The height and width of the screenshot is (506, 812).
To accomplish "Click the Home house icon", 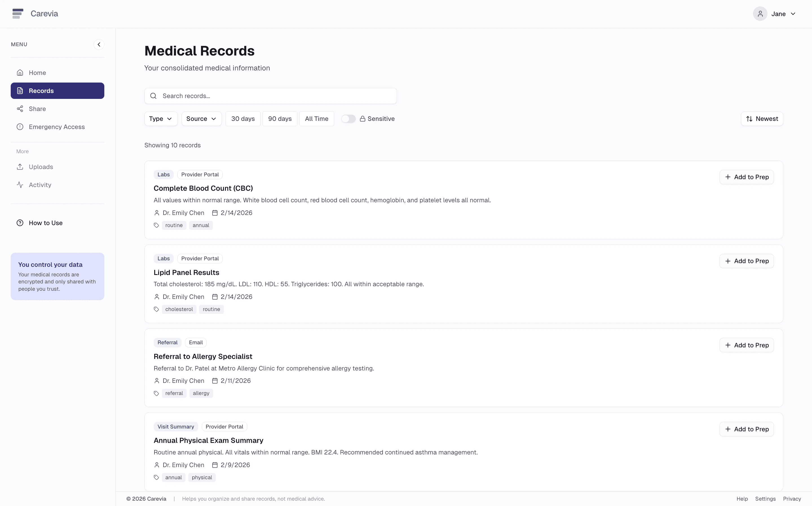I will point(20,73).
